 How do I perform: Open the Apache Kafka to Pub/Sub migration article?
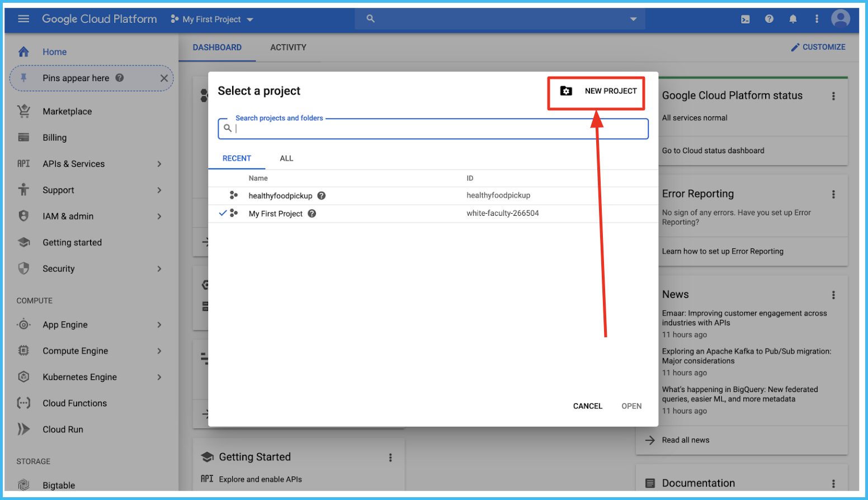(x=747, y=356)
